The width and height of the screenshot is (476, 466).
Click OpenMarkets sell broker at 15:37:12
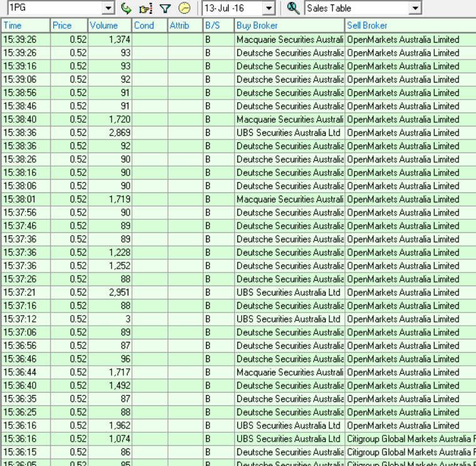tap(410, 319)
